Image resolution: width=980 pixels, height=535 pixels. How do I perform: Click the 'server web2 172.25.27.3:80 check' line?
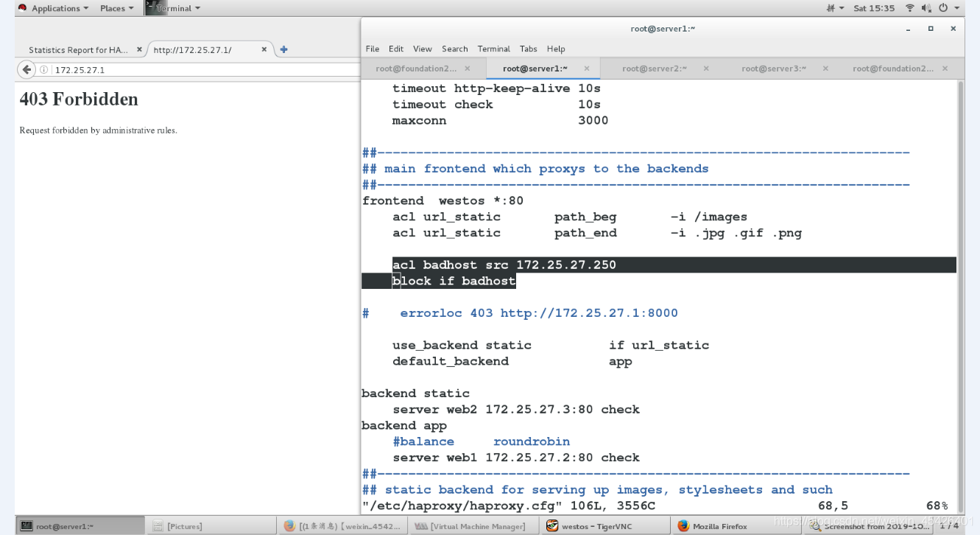(x=516, y=409)
